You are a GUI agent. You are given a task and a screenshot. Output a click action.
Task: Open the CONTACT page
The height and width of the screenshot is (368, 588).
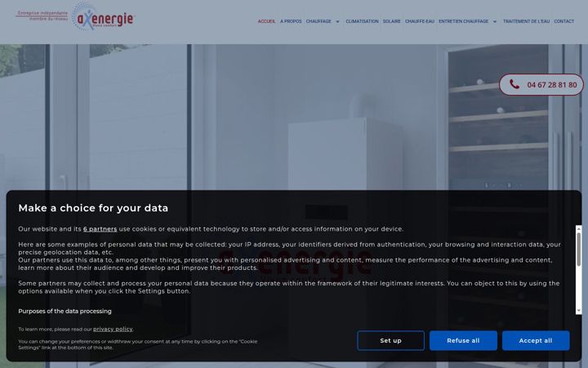click(x=564, y=21)
